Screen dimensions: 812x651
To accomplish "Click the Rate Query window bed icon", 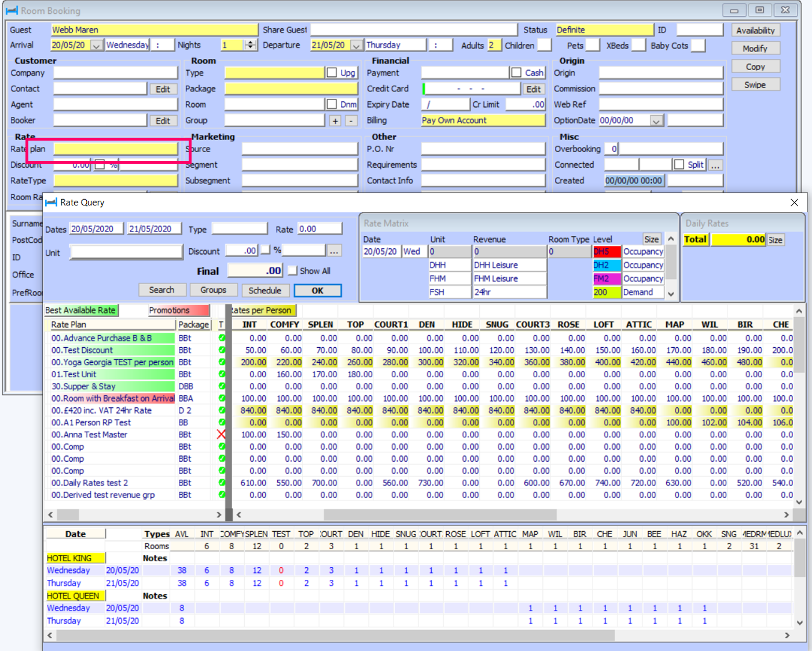I will [x=51, y=203].
